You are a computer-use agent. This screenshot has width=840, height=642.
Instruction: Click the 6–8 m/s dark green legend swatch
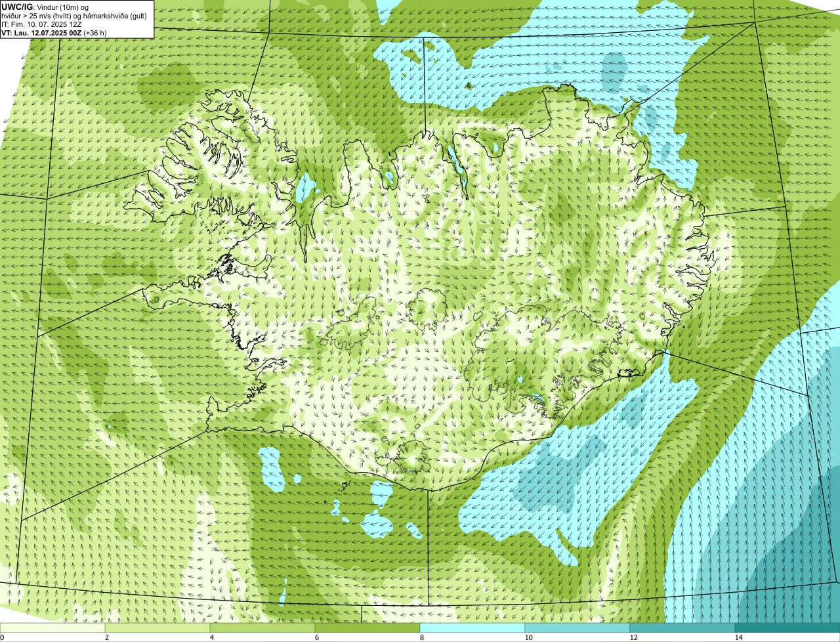367,628
